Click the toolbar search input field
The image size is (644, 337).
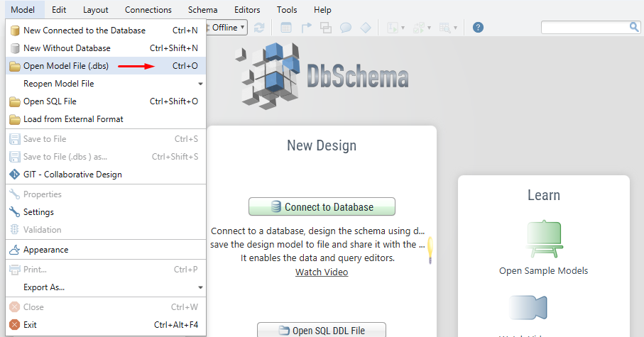(x=585, y=28)
